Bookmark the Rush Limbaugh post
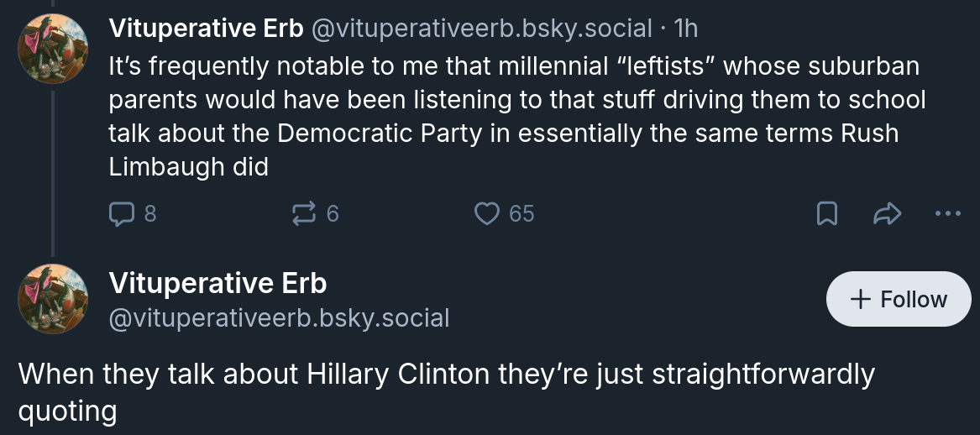This screenshot has height=435, width=980. (x=827, y=215)
